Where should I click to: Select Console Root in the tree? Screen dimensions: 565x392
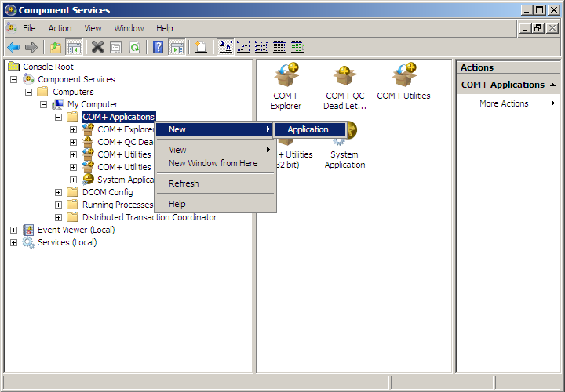pos(49,67)
